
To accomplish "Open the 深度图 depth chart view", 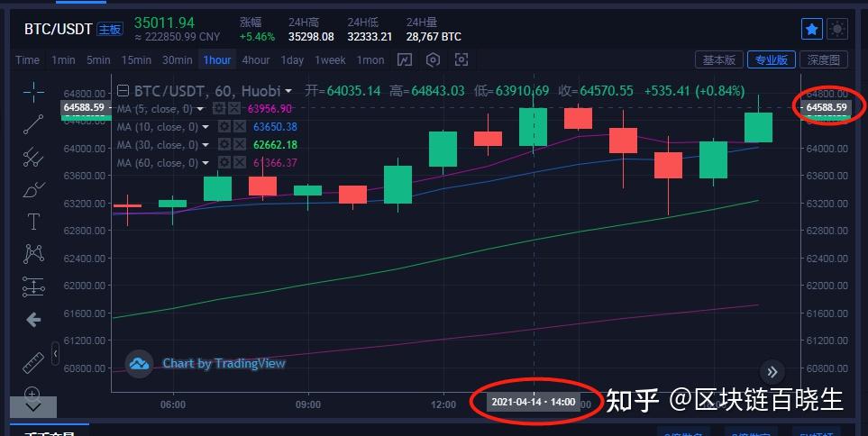I will click(x=823, y=59).
